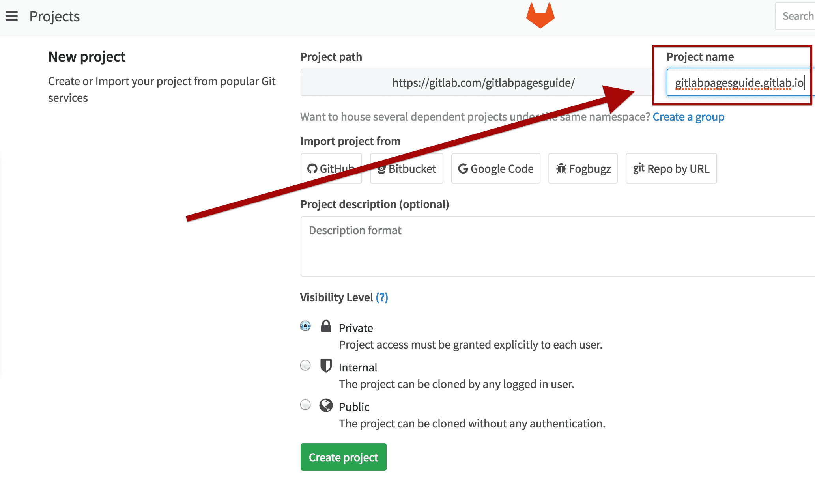The width and height of the screenshot is (815, 504).
Task: Open the hamburger navigation menu
Action: pyautogui.click(x=12, y=17)
